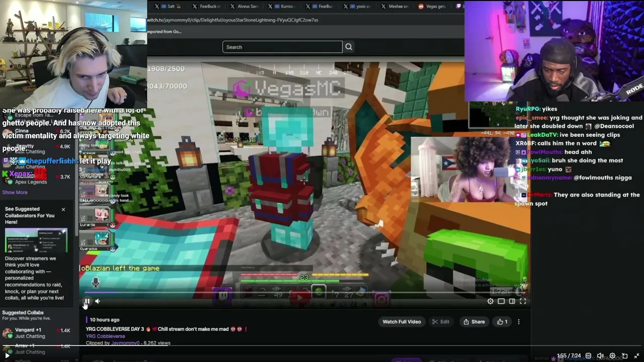The image size is (644, 362).
Task: Click the 'YRG COBBLEVERSE DAY 3' clip title
Action: [167, 329]
